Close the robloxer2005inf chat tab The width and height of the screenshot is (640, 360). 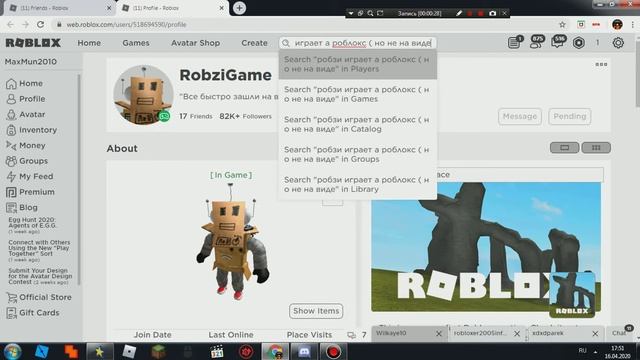[x=517, y=334]
